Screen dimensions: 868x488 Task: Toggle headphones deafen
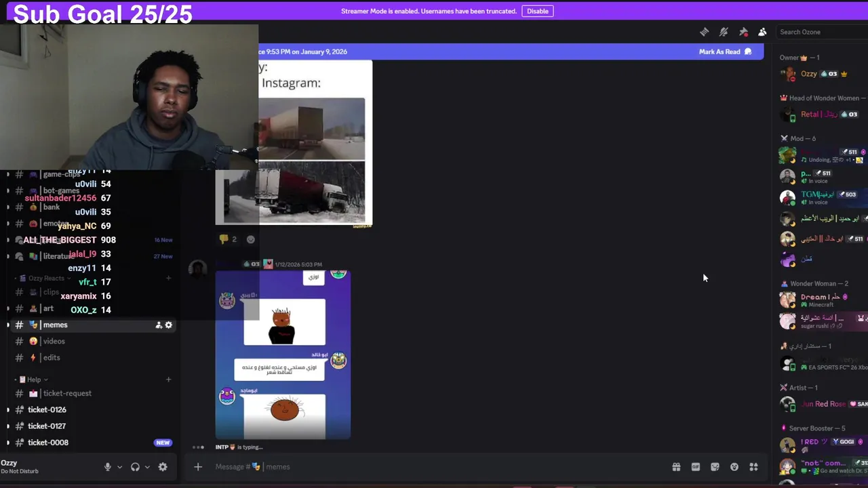pos(135,467)
